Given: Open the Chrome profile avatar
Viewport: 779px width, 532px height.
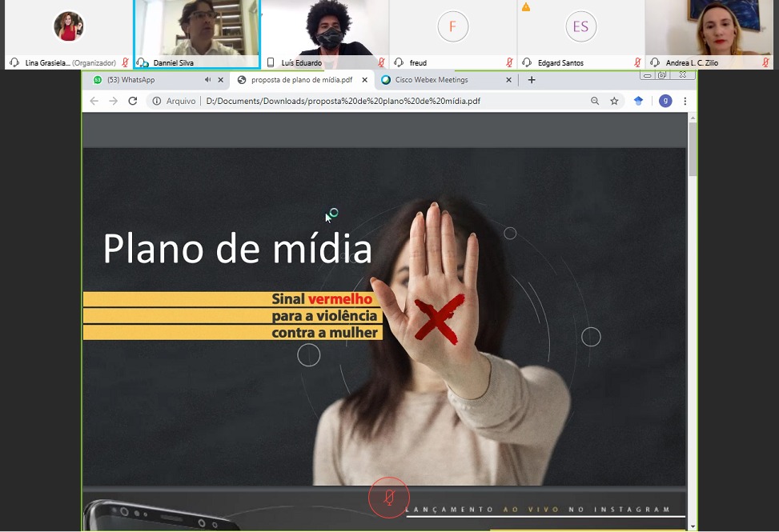Looking at the screenshot, I should pos(665,101).
